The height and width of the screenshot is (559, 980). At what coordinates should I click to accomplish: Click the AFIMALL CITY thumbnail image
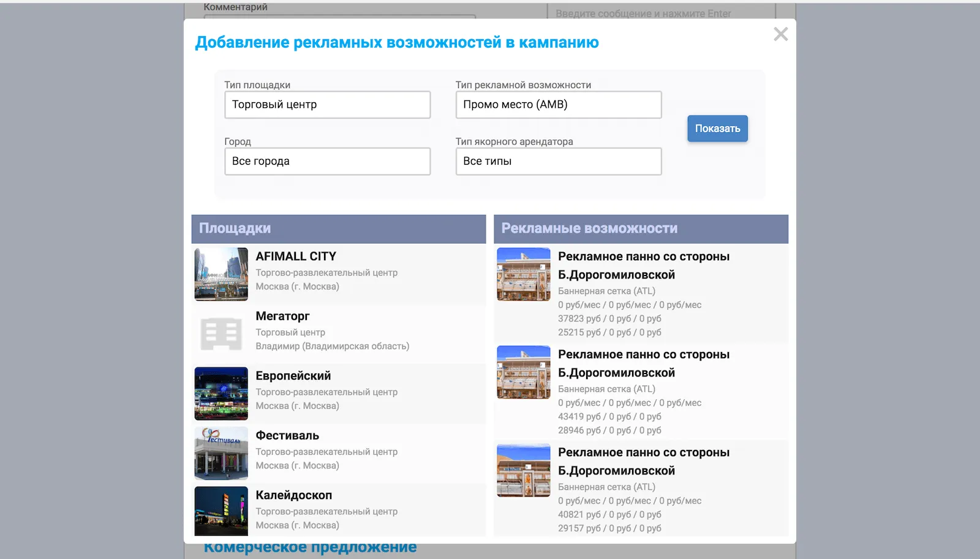(221, 274)
